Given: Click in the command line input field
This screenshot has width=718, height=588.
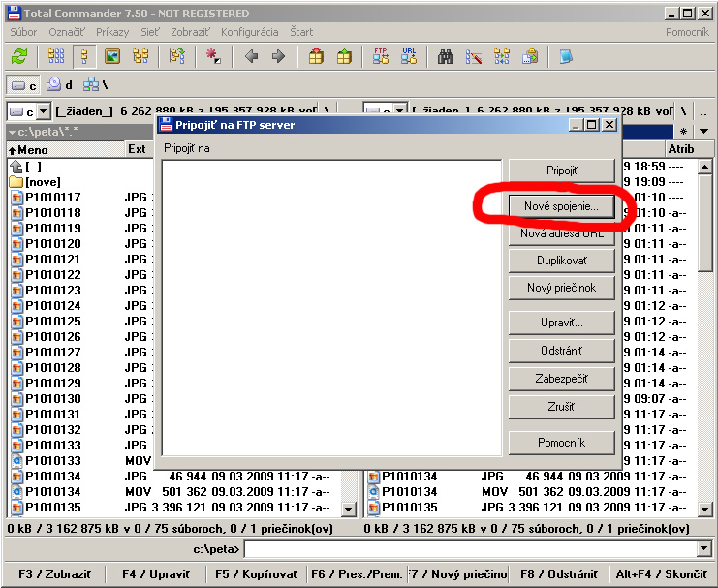Looking at the screenshot, I should [471, 548].
